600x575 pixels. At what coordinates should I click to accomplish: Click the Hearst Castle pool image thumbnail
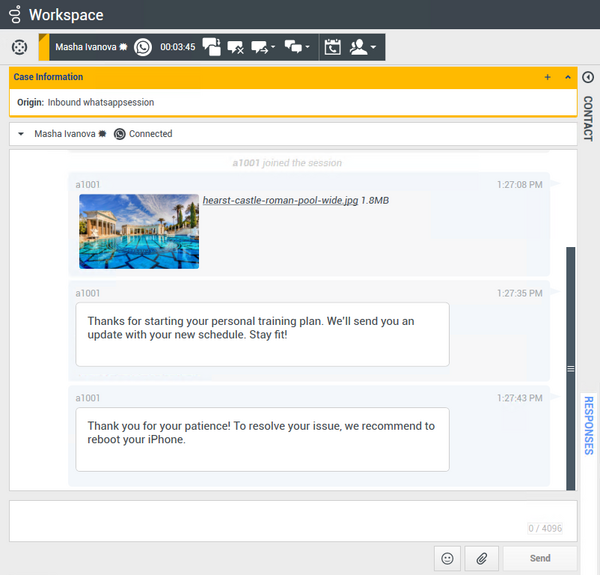tap(139, 231)
